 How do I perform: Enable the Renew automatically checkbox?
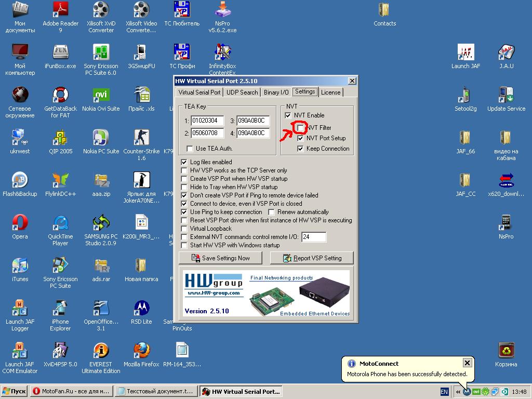(271, 212)
